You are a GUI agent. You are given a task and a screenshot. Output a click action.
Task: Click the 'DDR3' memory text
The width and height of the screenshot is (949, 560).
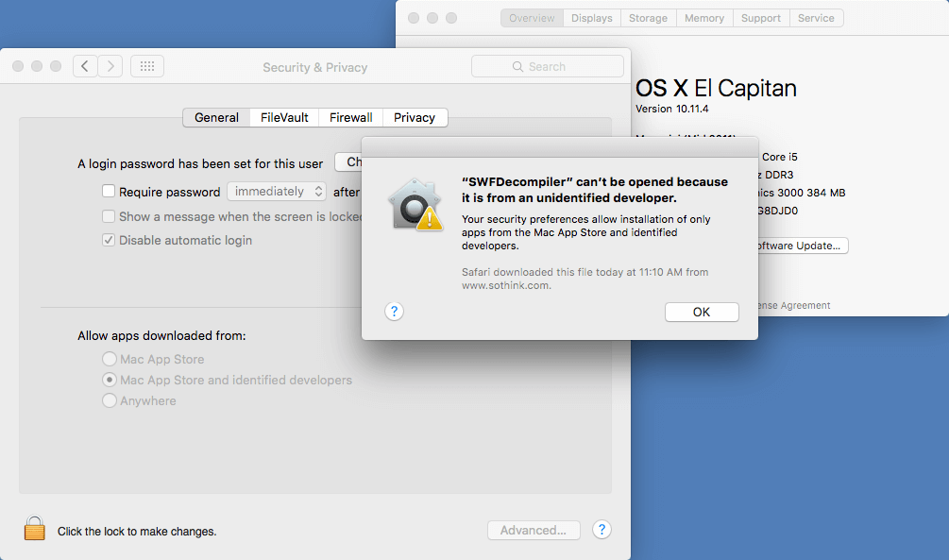point(779,175)
